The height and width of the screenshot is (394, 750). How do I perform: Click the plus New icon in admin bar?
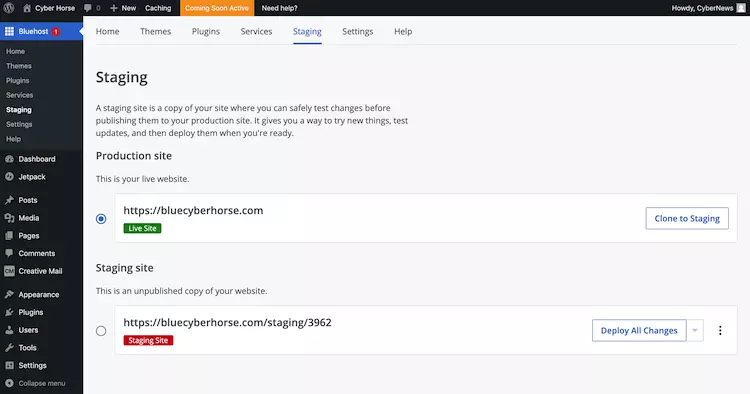(x=113, y=8)
